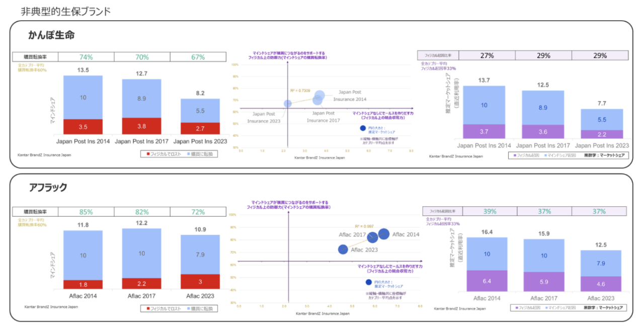Screen dimensions: 644x330
Task: Click the 7.7 market share total
Action: (601, 104)
